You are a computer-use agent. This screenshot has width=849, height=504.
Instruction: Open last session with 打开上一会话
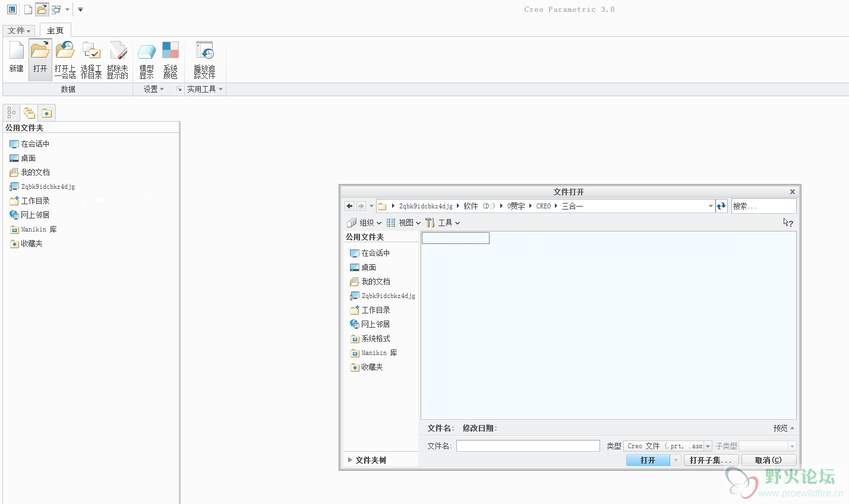click(65, 59)
